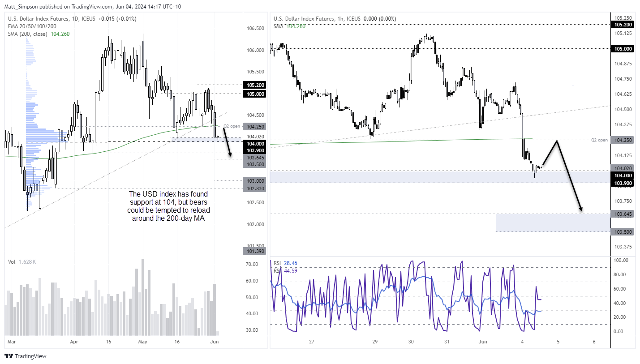640x364 pixels.
Task: Click the Mar label on daily time axis
Action: coord(12,341)
